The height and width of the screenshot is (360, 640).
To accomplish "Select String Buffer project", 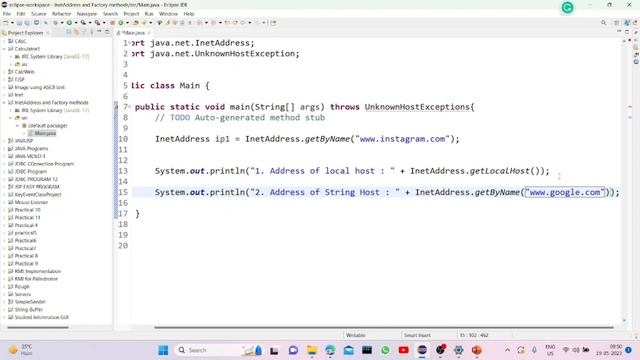I will pos(29,309).
